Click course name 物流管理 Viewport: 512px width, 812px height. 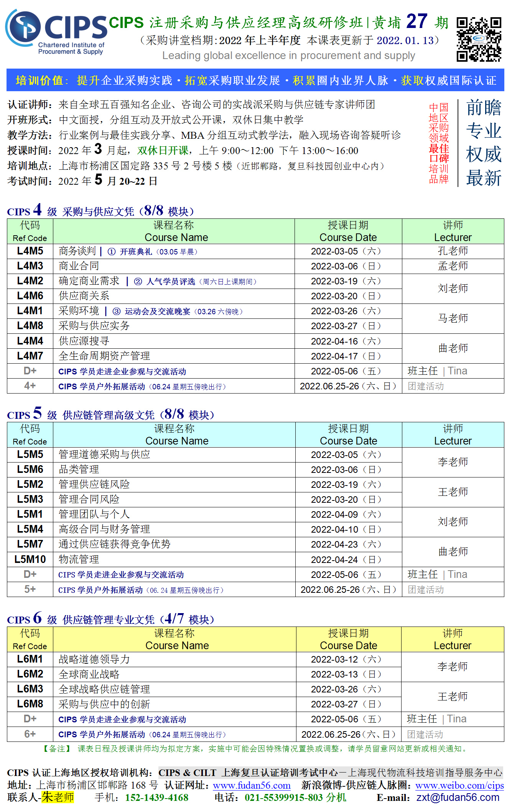pos(79,559)
